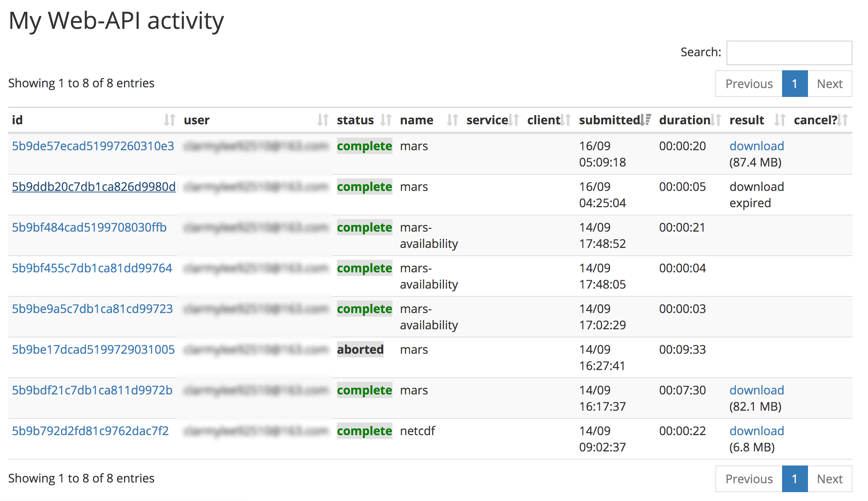Click mars-availability name in 17:48:52 row

(429, 236)
